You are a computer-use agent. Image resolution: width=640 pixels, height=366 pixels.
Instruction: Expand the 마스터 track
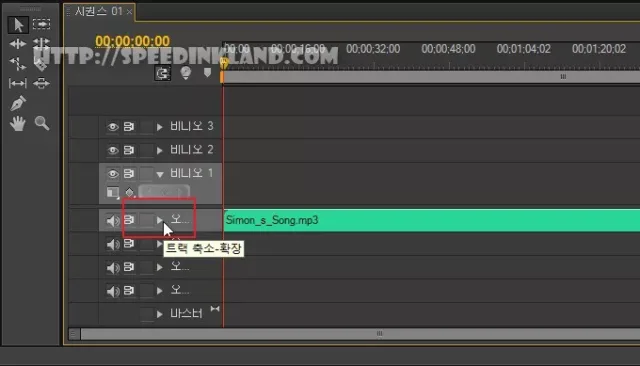click(x=160, y=314)
